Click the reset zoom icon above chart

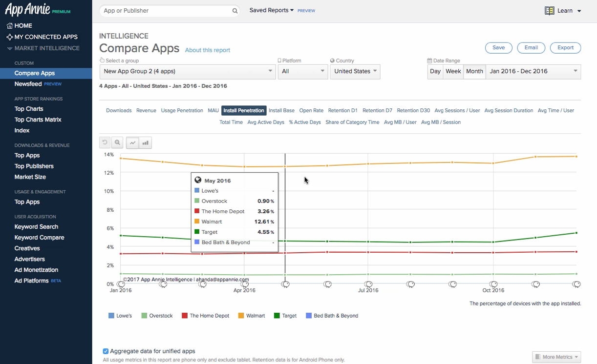(105, 142)
